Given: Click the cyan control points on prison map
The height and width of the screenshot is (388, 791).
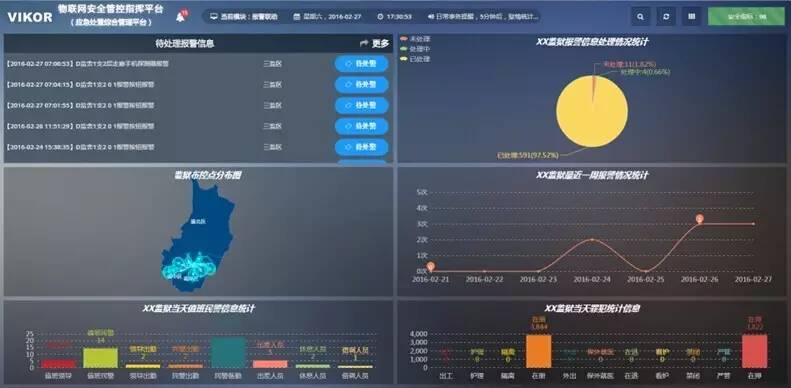Looking at the screenshot, I should tap(188, 266).
